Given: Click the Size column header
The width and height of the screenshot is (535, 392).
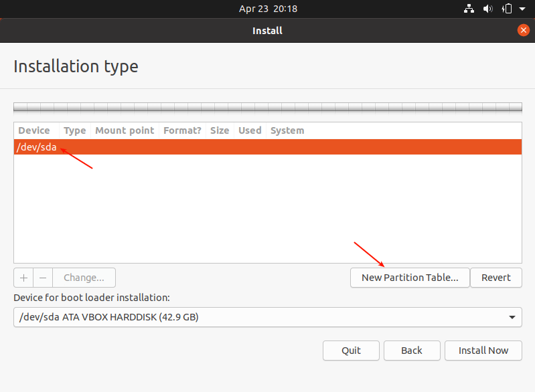Looking at the screenshot, I should point(220,130).
